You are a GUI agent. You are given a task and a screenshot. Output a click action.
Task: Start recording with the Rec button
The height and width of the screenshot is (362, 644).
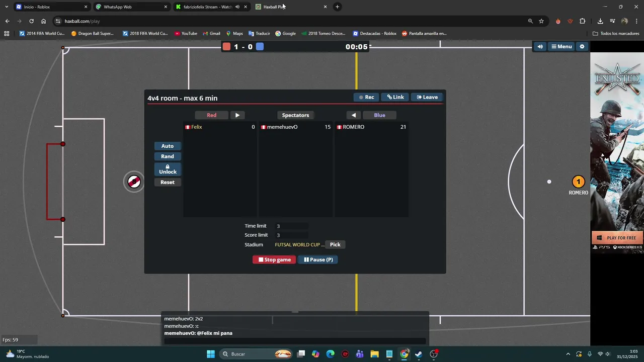pyautogui.click(x=366, y=97)
